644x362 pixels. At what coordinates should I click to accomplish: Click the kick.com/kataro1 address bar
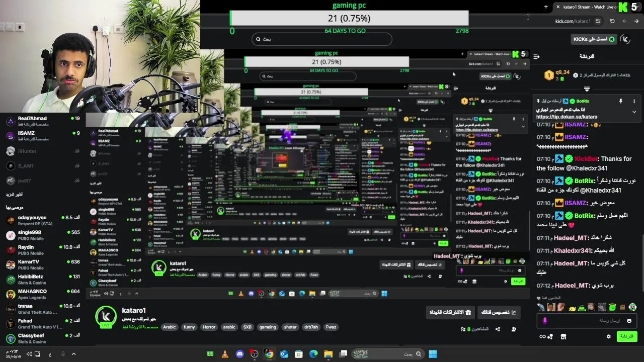click(573, 21)
